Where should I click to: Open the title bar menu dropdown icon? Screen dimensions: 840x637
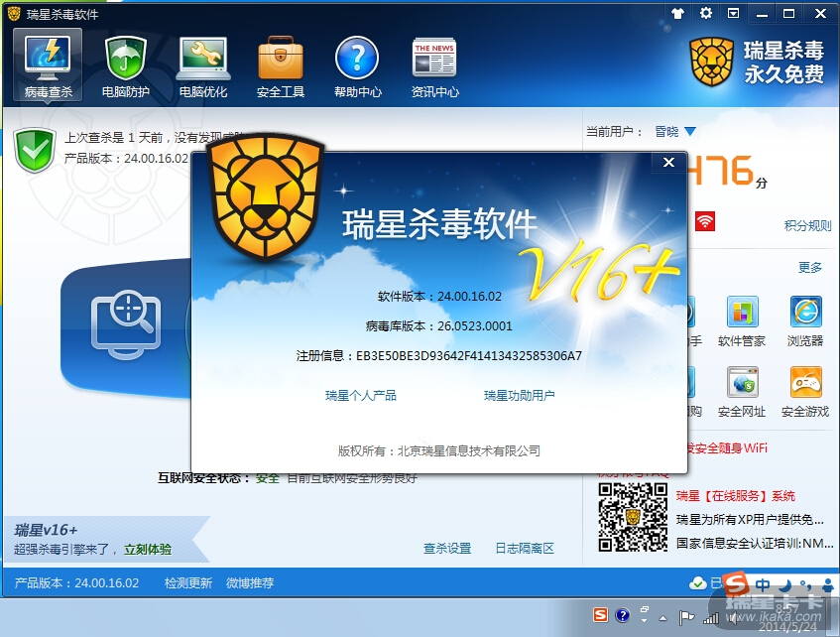pyautogui.click(x=734, y=14)
